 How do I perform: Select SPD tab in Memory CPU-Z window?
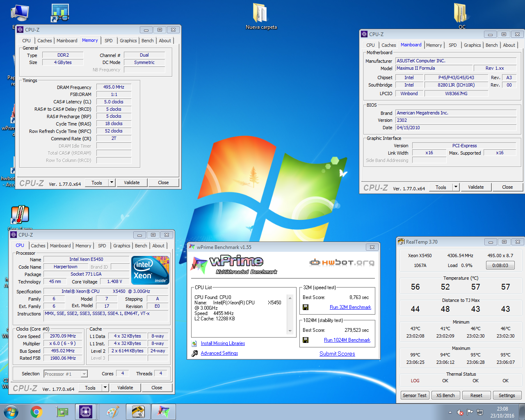point(109,41)
